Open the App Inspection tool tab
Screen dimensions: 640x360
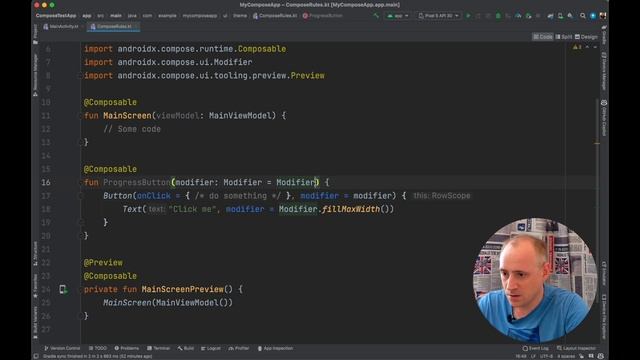click(x=275, y=348)
